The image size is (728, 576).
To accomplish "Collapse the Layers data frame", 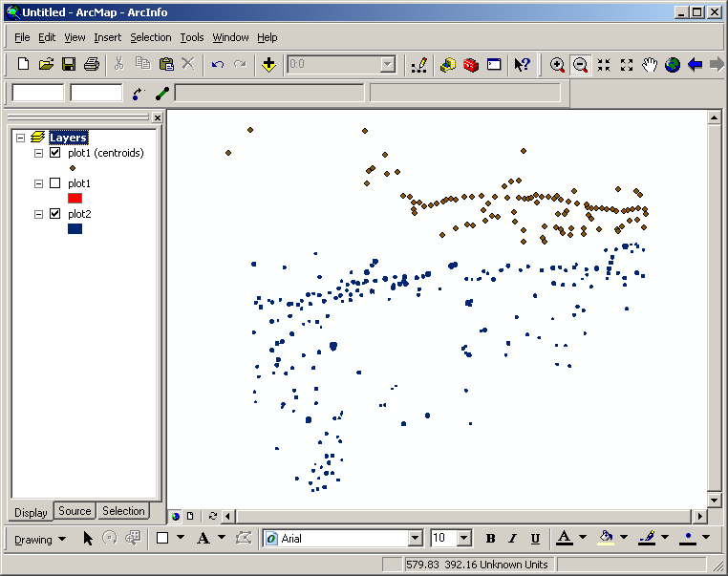I will [21, 138].
